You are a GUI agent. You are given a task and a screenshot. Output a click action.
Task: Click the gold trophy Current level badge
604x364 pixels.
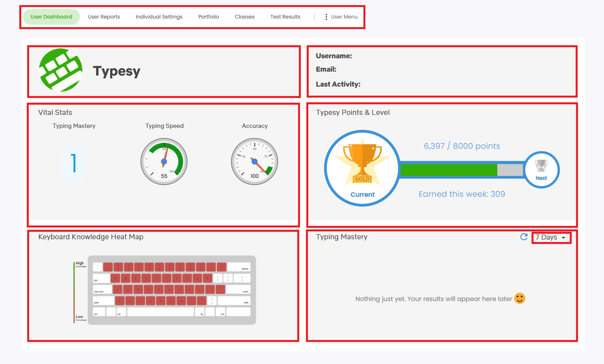(362, 168)
